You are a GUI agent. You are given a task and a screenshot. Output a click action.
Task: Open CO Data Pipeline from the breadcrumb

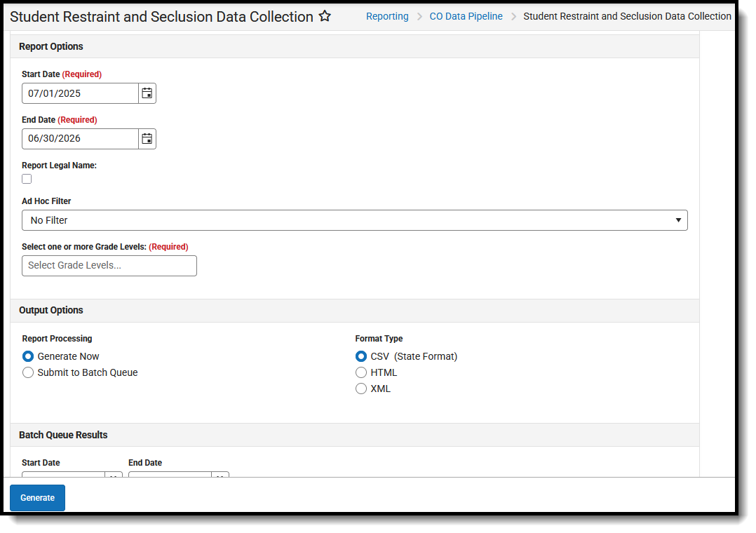pyautogui.click(x=466, y=15)
